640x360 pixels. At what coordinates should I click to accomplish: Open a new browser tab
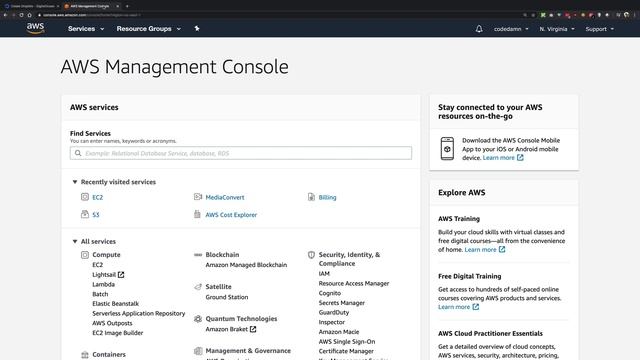point(127,6)
